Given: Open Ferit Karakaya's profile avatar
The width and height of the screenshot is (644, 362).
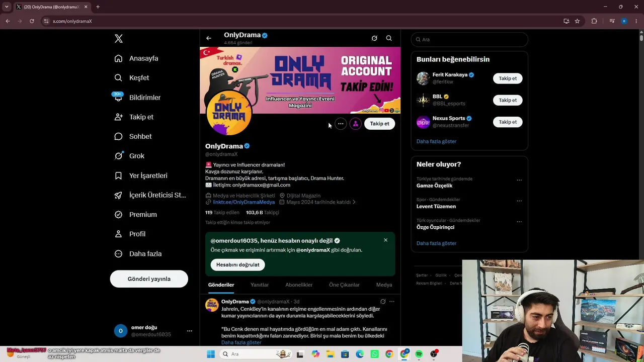Looking at the screenshot, I should point(423,78).
